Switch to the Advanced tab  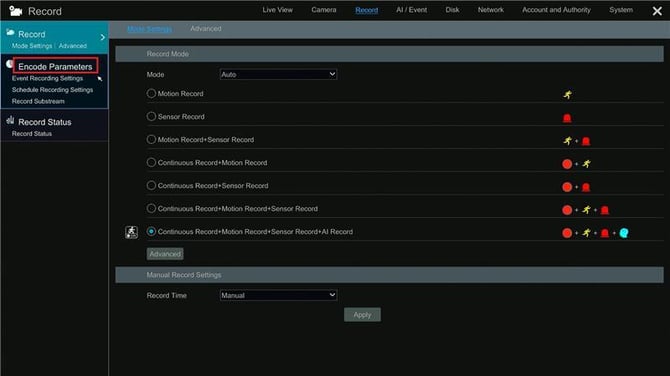pos(206,29)
